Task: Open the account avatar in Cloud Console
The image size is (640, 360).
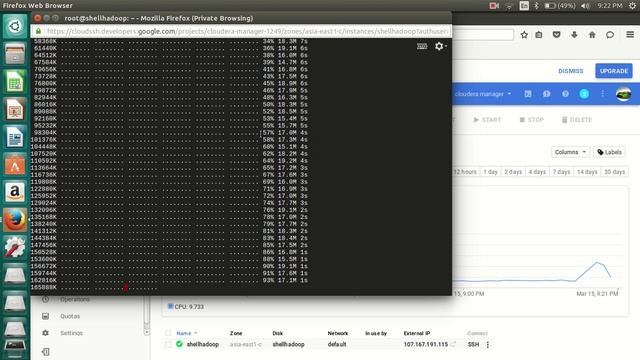Action: pyautogui.click(x=623, y=94)
